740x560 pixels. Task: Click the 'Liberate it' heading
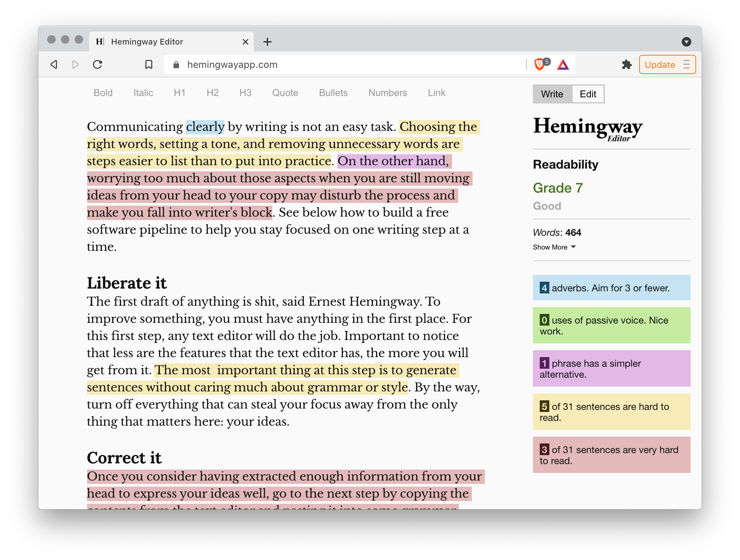pyautogui.click(x=127, y=283)
